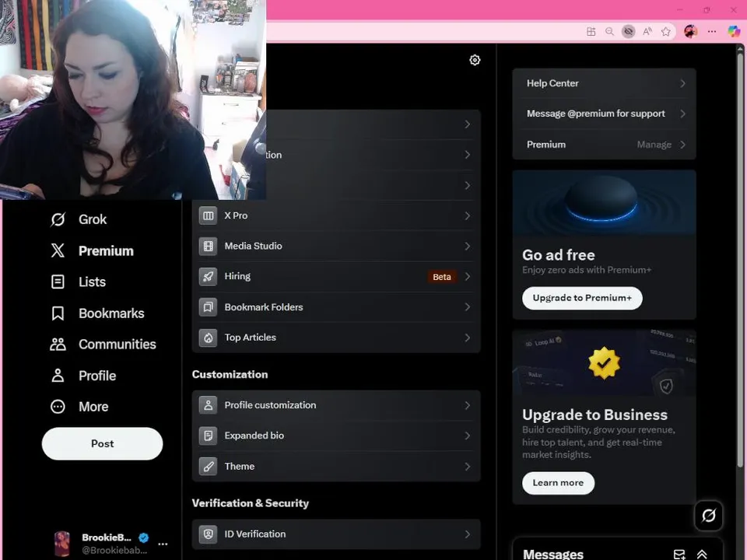The image size is (747, 560).
Task: Click the Go ad free banner image
Action: pyautogui.click(x=604, y=203)
